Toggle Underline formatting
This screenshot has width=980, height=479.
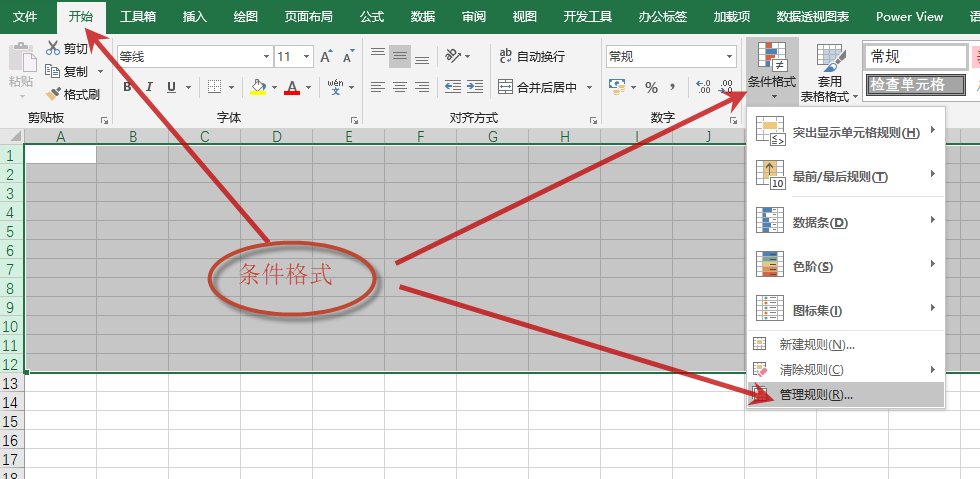(171, 87)
